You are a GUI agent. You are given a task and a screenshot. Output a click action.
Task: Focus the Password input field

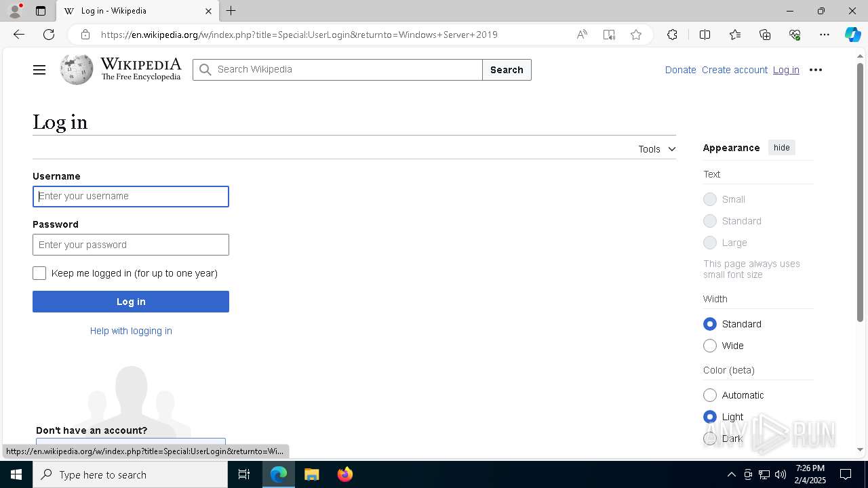(x=131, y=245)
